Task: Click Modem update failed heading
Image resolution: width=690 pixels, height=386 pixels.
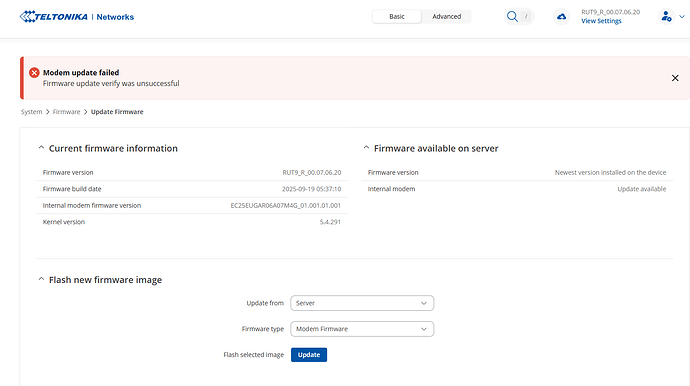Action: point(81,73)
